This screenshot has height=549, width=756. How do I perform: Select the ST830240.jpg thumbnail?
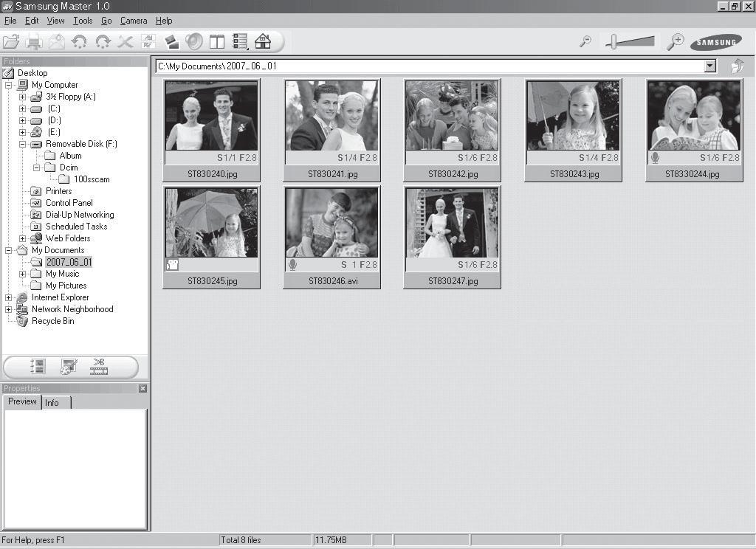point(212,130)
